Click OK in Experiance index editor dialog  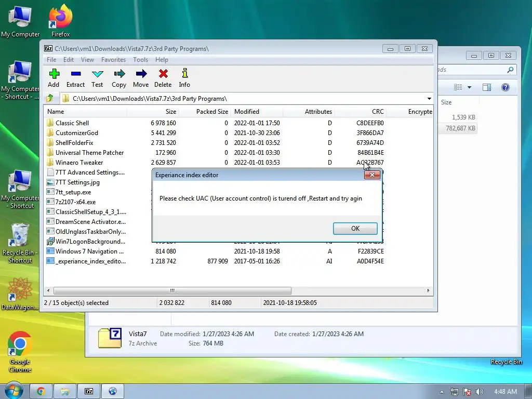pos(355,229)
